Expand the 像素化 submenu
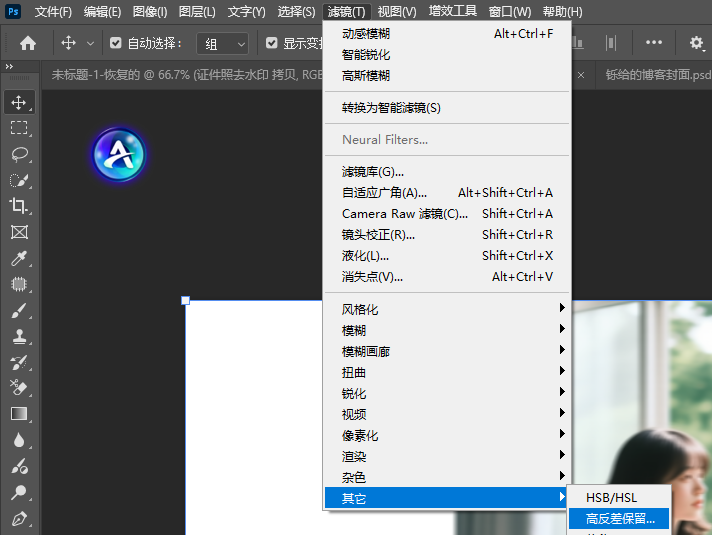The height and width of the screenshot is (535, 712). point(447,436)
